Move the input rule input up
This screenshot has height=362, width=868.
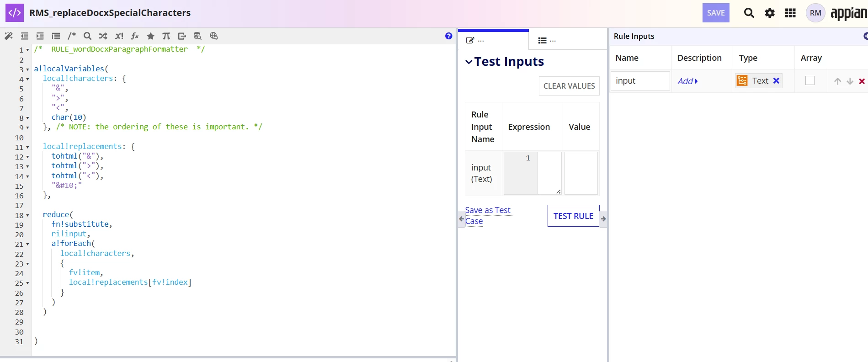[837, 81]
